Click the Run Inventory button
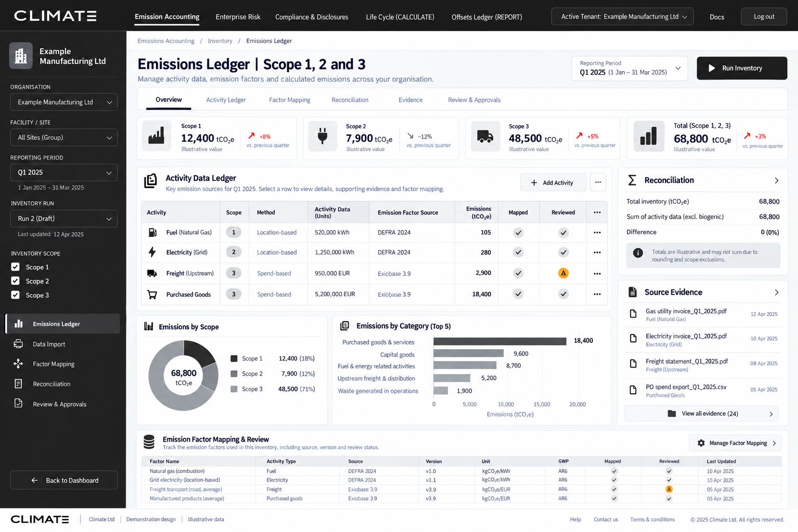The width and height of the screenshot is (798, 532). pyautogui.click(x=742, y=68)
